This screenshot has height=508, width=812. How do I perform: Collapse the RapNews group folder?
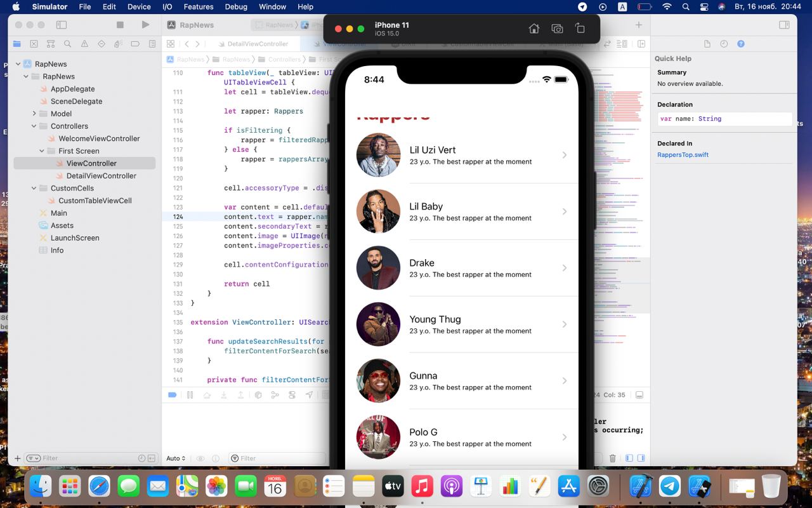click(26, 77)
